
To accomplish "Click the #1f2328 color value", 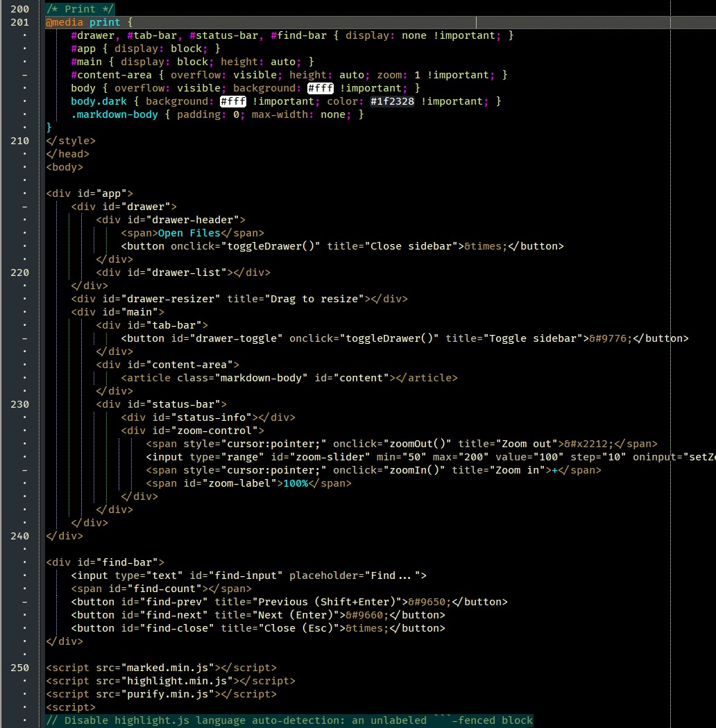I will tap(392, 101).
